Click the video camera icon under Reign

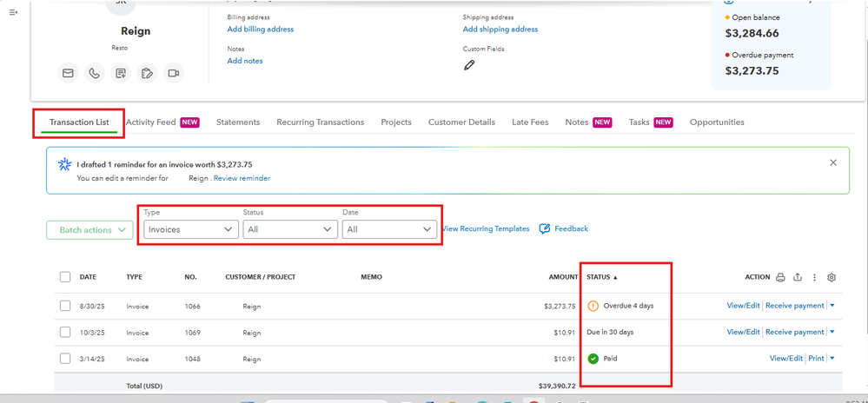[173, 73]
